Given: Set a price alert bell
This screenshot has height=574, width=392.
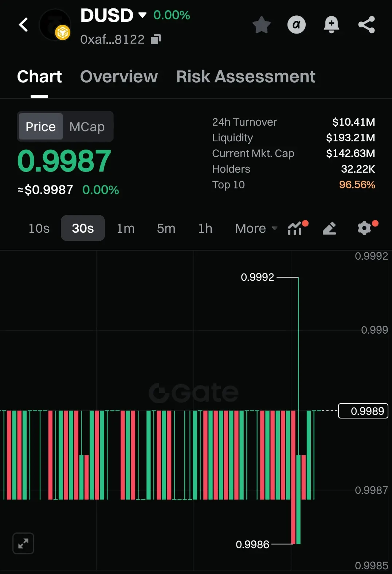Looking at the screenshot, I should [x=332, y=25].
